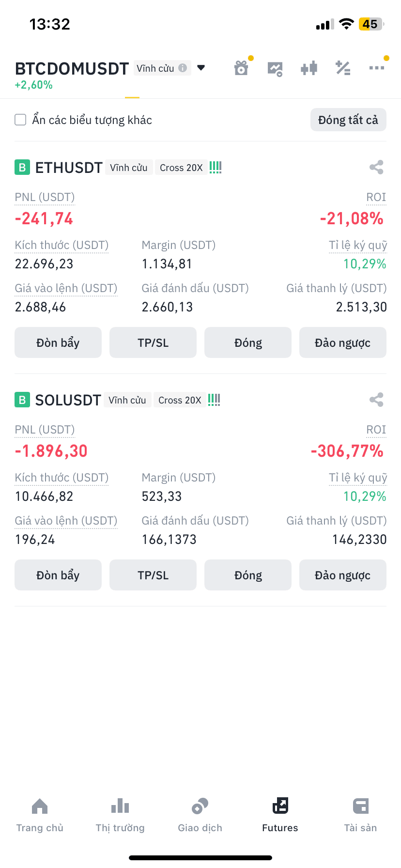Go to the Trang chủ tab

[40, 815]
